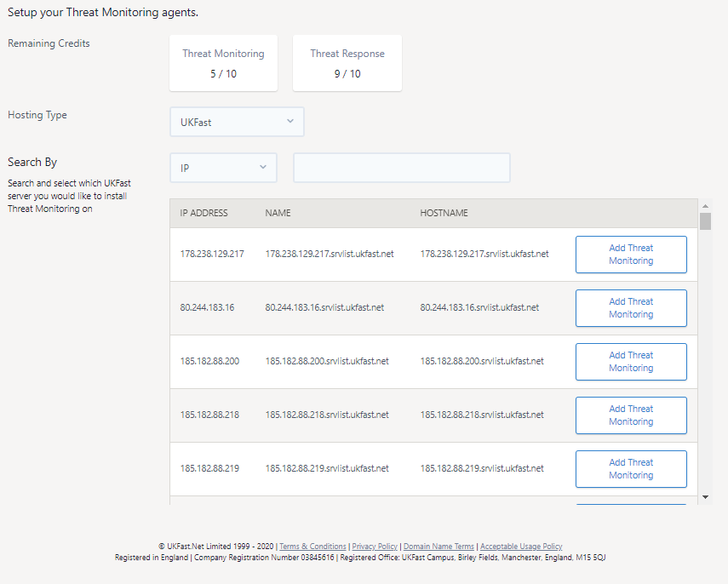Click the scroll up arrow of server list
The width and height of the screenshot is (728, 584).
(x=705, y=205)
